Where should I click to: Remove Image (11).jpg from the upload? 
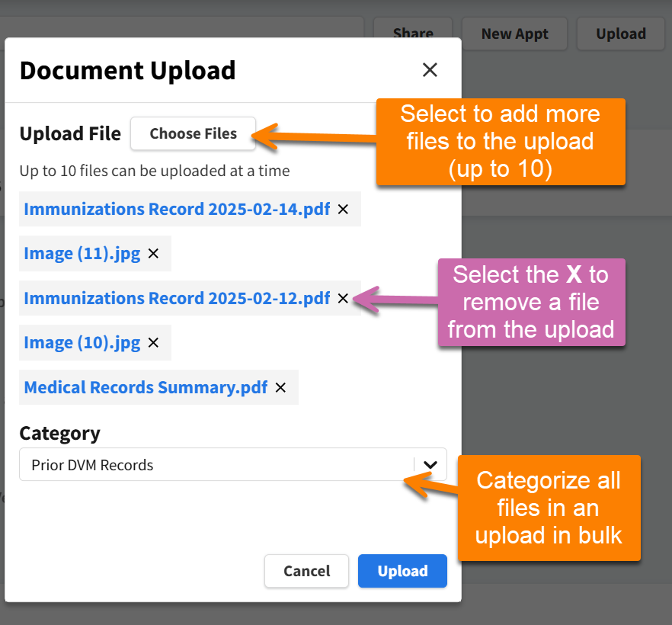pos(152,253)
